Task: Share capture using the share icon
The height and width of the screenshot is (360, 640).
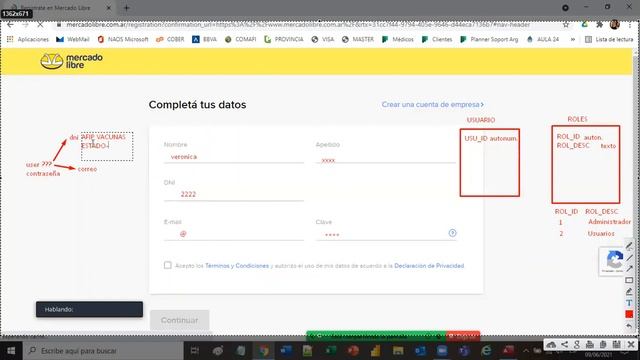Action: pyautogui.click(x=564, y=345)
